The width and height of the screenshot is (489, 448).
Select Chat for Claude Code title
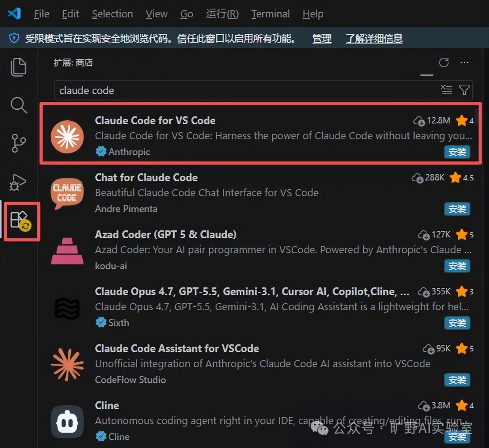tap(146, 177)
